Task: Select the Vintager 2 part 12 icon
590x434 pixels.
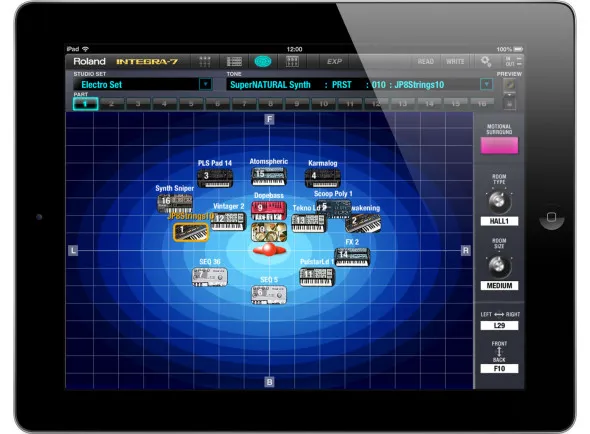Action: coord(228,221)
